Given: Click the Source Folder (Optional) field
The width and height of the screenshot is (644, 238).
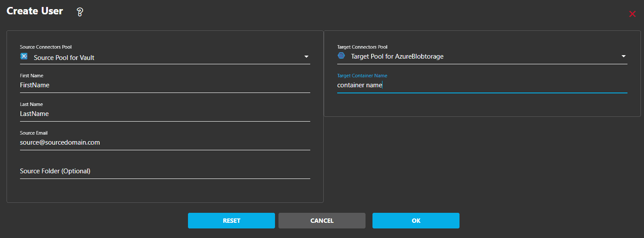Looking at the screenshot, I should point(165,171).
